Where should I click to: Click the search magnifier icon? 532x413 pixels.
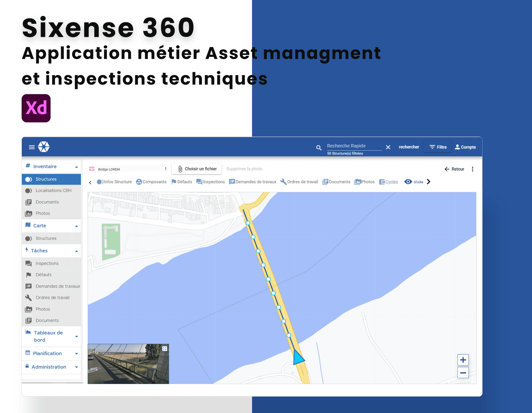[x=319, y=148]
